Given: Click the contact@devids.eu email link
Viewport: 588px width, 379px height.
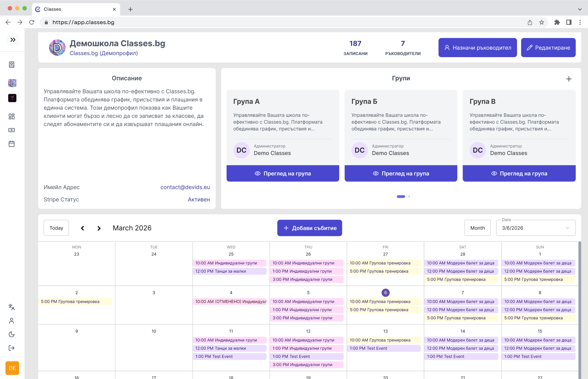Looking at the screenshot, I should (185, 187).
